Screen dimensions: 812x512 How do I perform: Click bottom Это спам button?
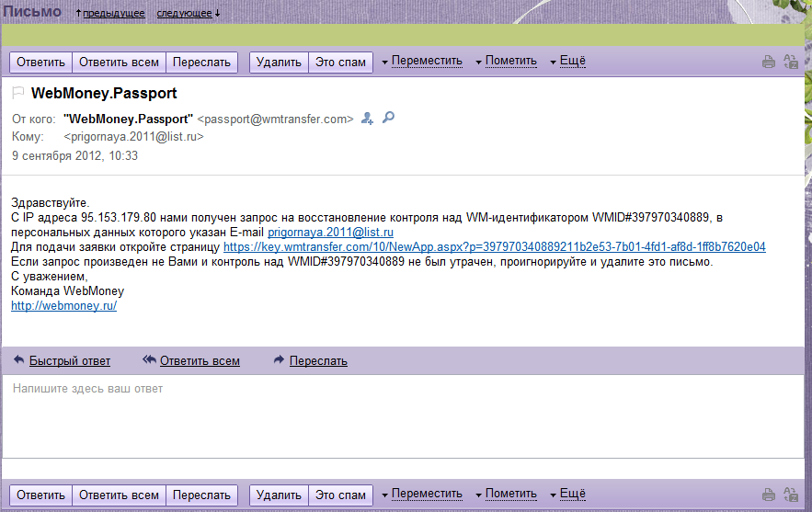pyautogui.click(x=340, y=495)
